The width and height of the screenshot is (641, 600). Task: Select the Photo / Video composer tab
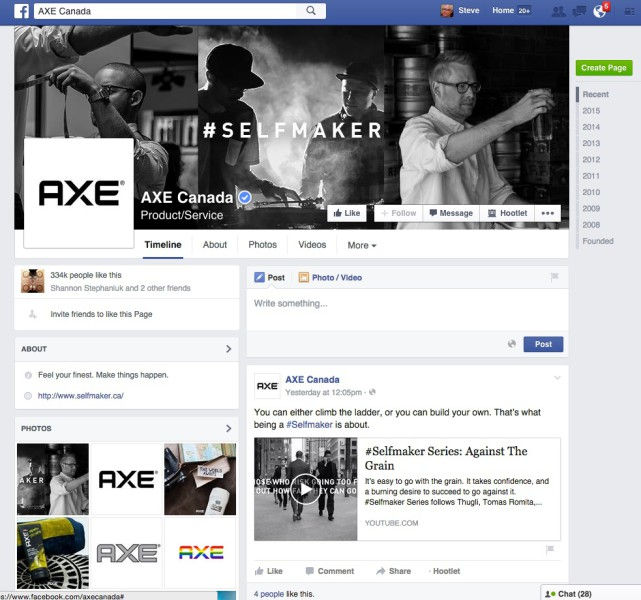(330, 278)
